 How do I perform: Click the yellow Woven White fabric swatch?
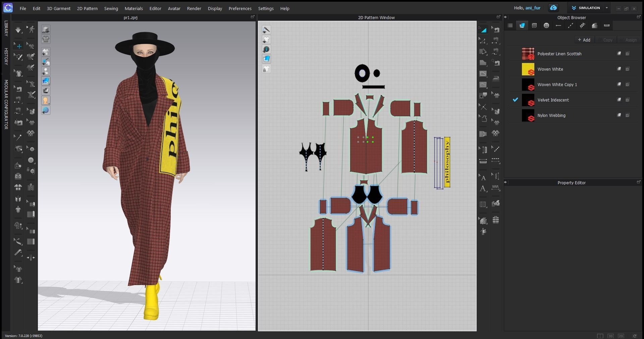528,69
